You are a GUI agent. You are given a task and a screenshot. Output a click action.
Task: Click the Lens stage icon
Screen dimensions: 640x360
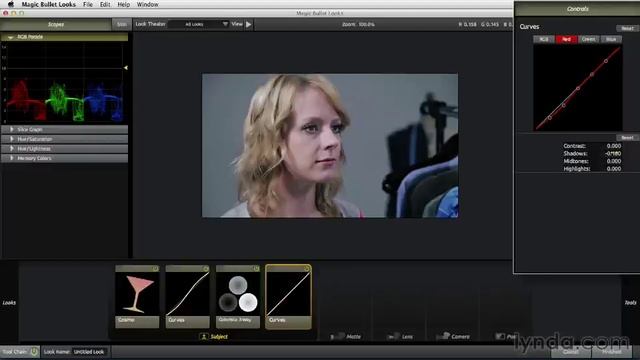pyautogui.click(x=393, y=337)
